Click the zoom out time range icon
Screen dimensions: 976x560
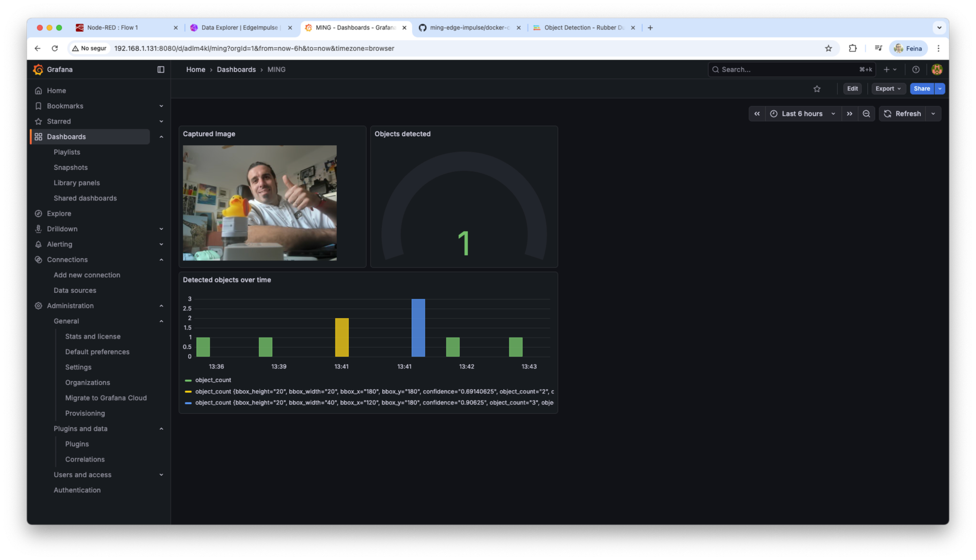click(x=866, y=114)
